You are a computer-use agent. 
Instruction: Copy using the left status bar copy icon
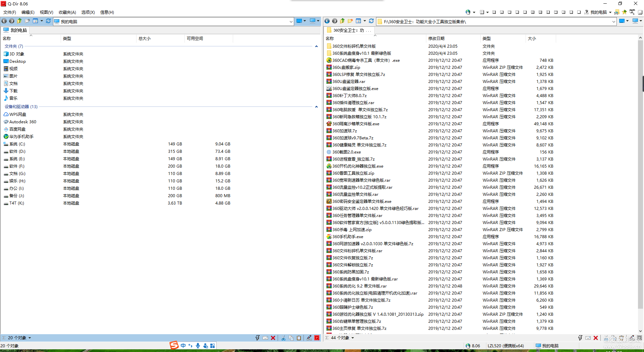click(x=291, y=338)
